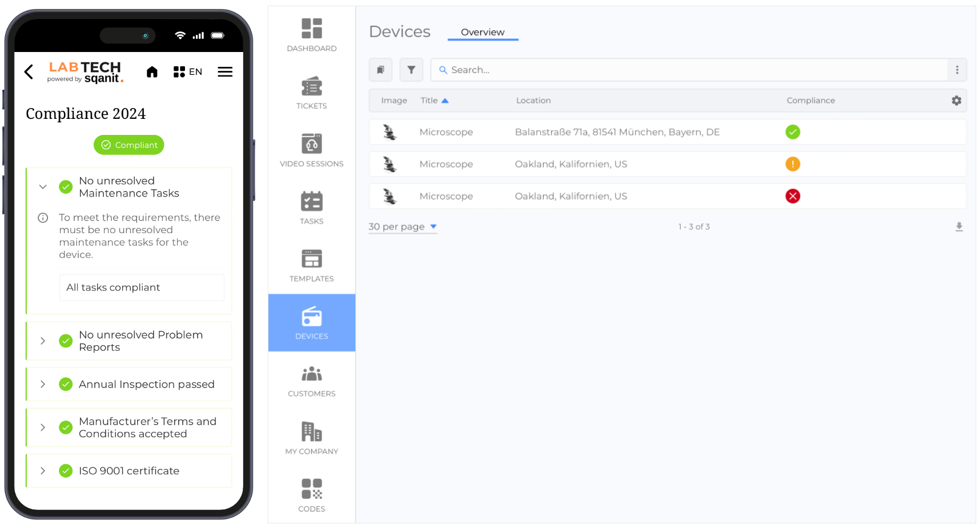Expand Manufacturer's Terms and Conditions accepted
The width and height of the screenshot is (980, 528).
(x=43, y=427)
